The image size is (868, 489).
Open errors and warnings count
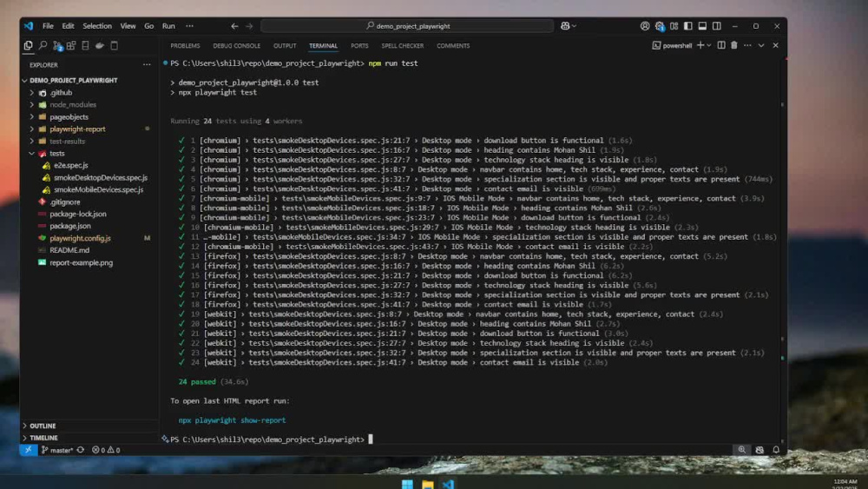click(106, 450)
